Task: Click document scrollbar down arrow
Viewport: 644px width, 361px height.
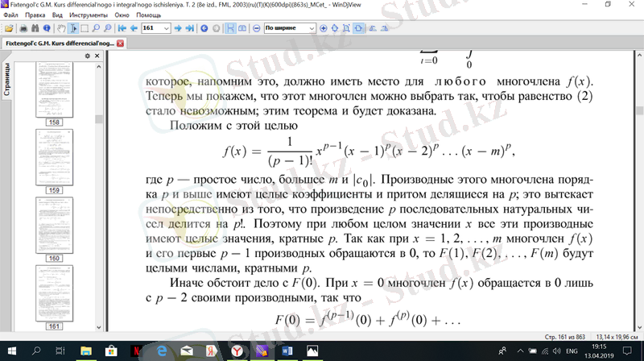Action: 639,327
